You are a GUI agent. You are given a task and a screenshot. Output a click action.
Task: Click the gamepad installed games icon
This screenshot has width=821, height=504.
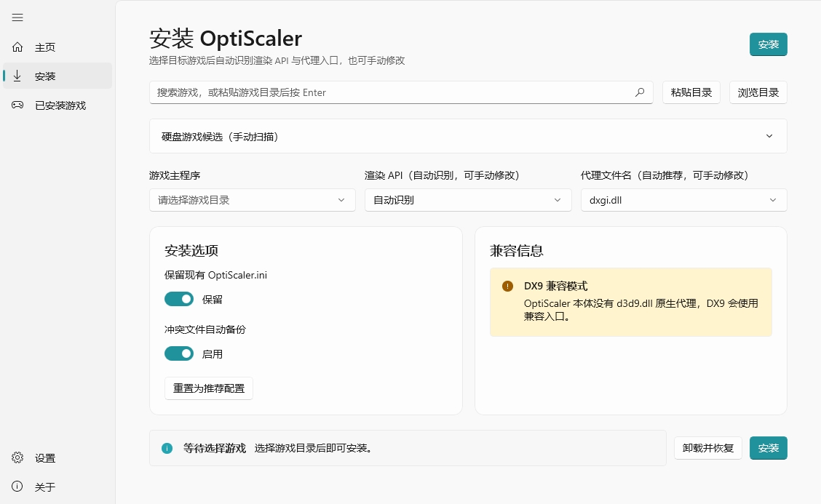point(17,105)
